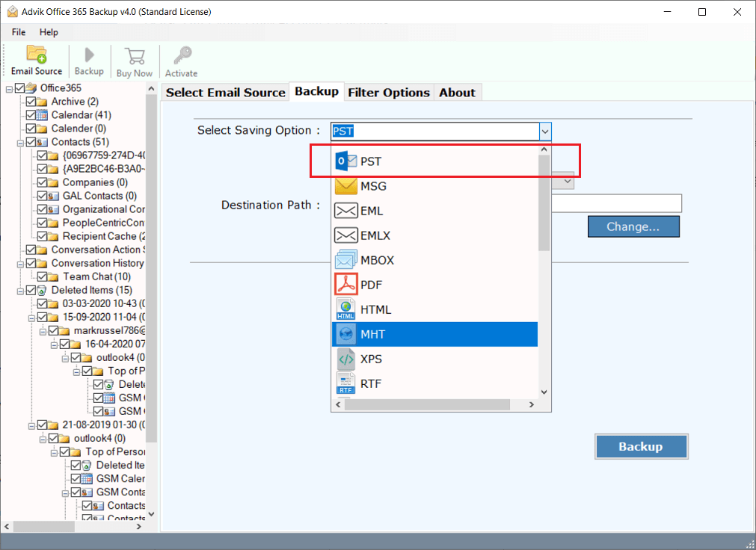Viewport: 756px width, 550px height.
Task: Click the blue Backup button
Action: [x=642, y=446]
